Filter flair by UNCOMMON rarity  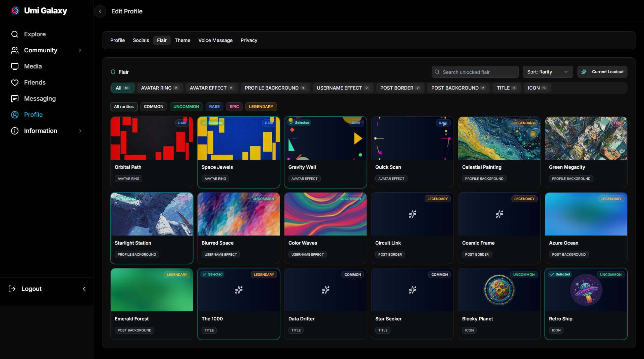[186, 107]
